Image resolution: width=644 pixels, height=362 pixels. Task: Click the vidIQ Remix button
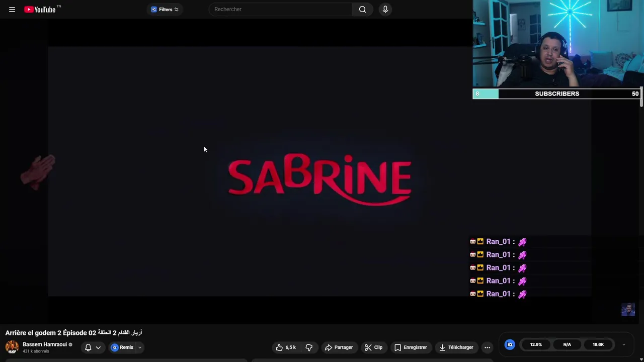pyautogui.click(x=122, y=347)
